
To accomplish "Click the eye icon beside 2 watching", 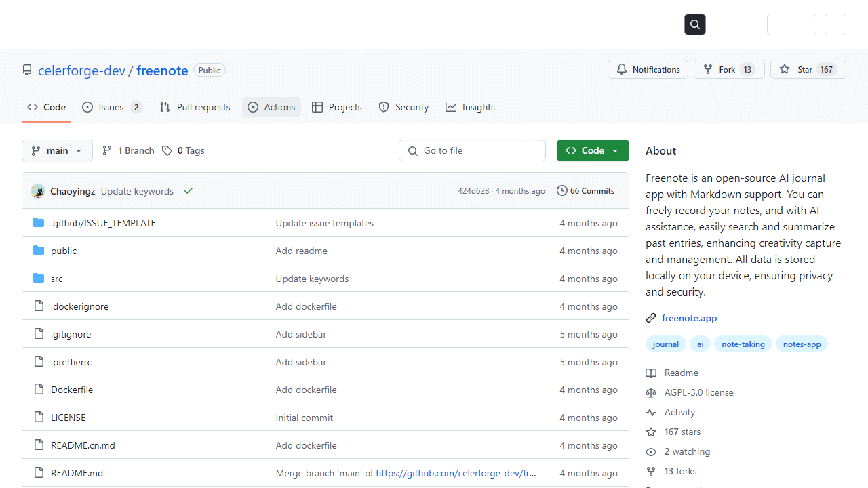I will 651,451.
